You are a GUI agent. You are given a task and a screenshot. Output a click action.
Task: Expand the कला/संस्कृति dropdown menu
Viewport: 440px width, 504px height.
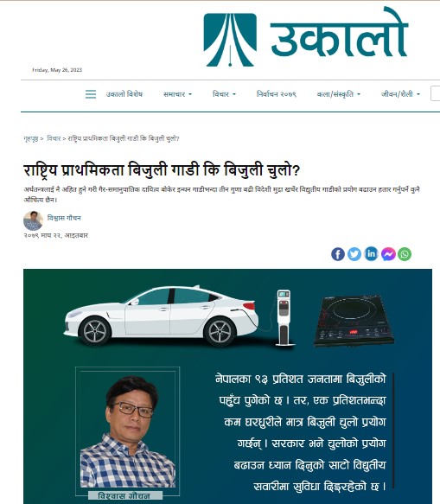click(339, 94)
